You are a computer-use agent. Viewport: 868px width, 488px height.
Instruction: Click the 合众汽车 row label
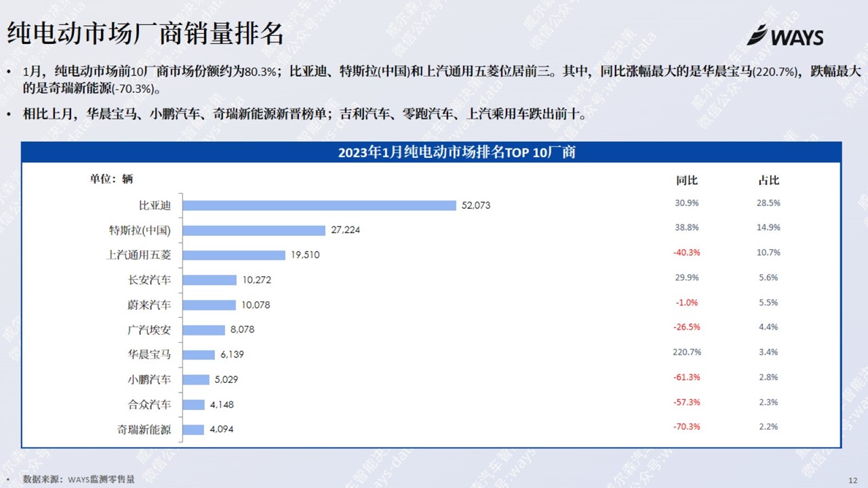point(149,405)
